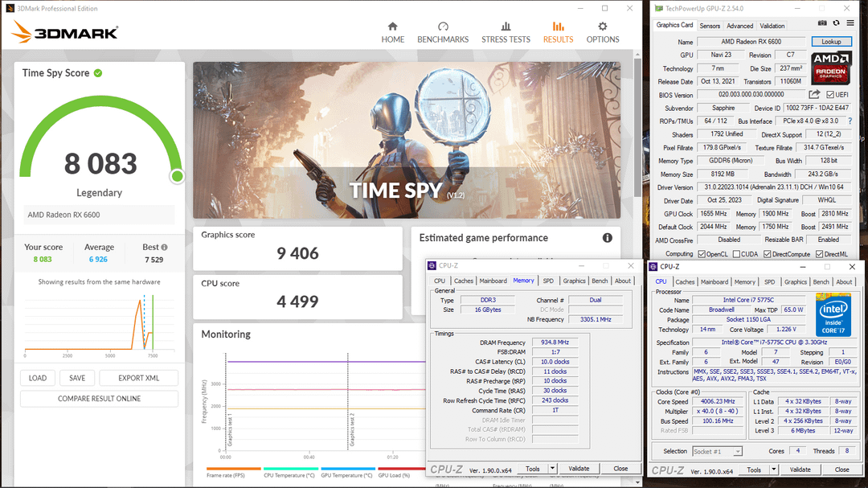868x488 pixels.
Task: Select the RESULTS section
Action: tap(558, 33)
